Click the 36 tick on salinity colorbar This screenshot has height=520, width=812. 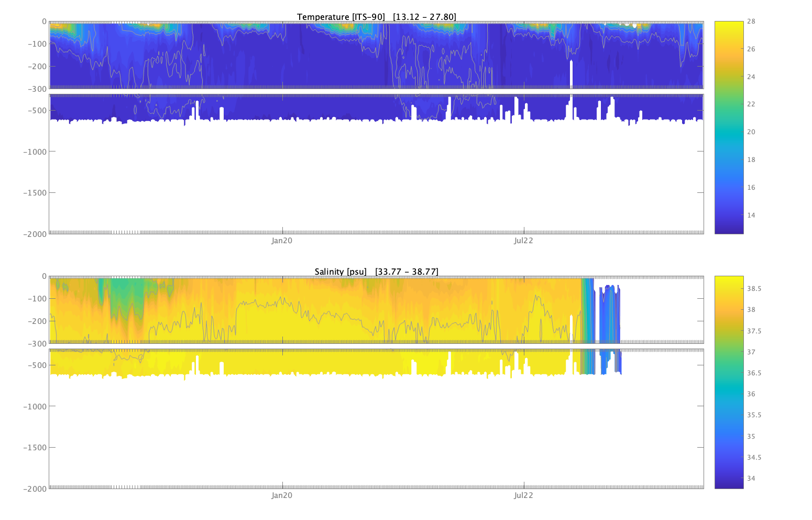coord(751,394)
